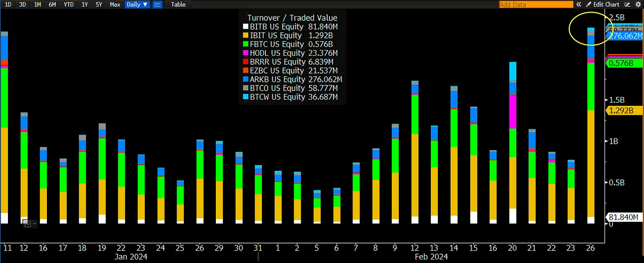Click the annotate chart icon beside Edit Chart
Screen dimensions: 644x263
(x=627, y=4)
